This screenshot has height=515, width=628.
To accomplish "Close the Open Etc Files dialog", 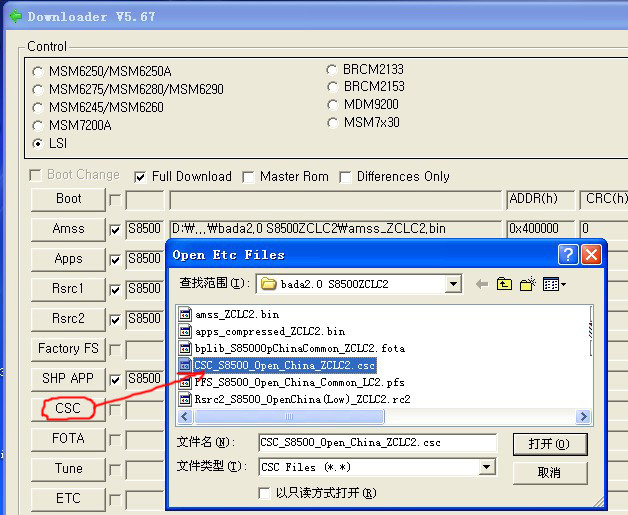I will [591, 255].
